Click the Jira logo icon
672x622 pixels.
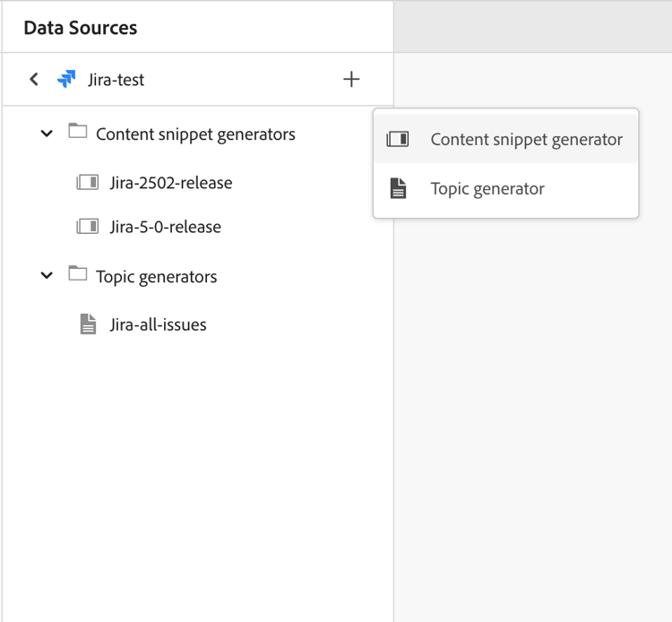point(66,80)
